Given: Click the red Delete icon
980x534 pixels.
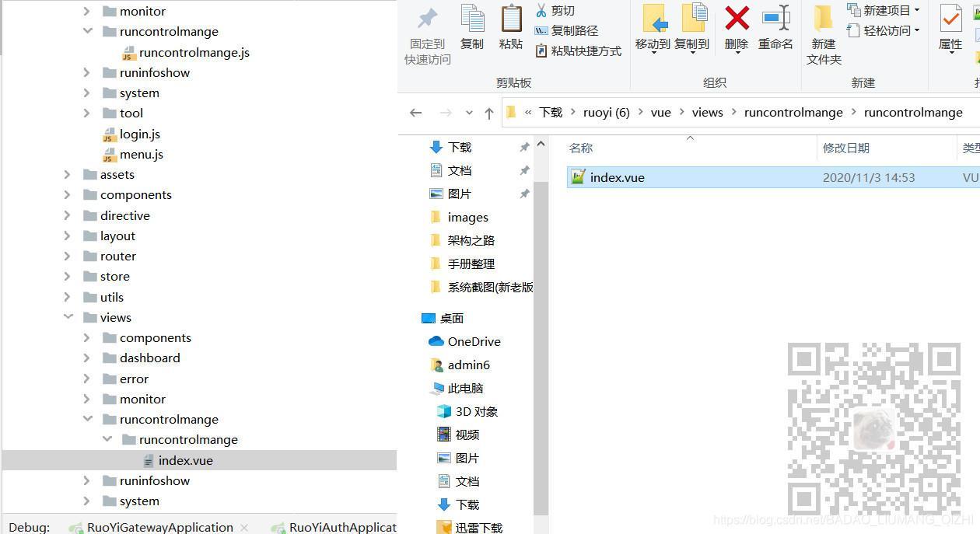Looking at the screenshot, I should 737,18.
